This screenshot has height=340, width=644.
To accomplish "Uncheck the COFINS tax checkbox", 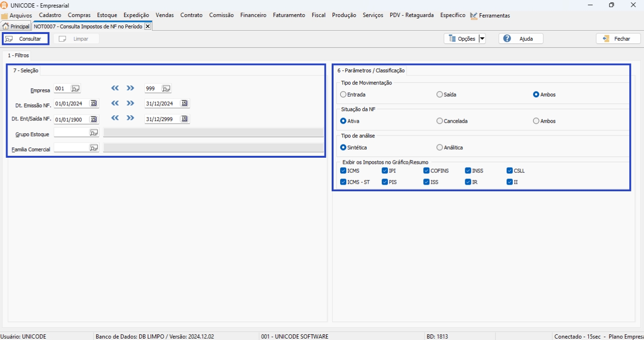I will (427, 170).
